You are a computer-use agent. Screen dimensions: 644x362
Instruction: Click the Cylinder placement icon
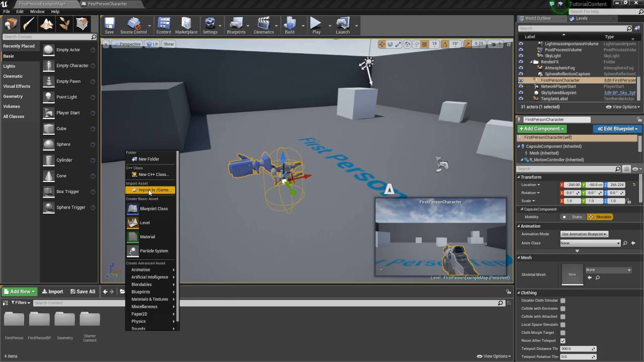48,160
